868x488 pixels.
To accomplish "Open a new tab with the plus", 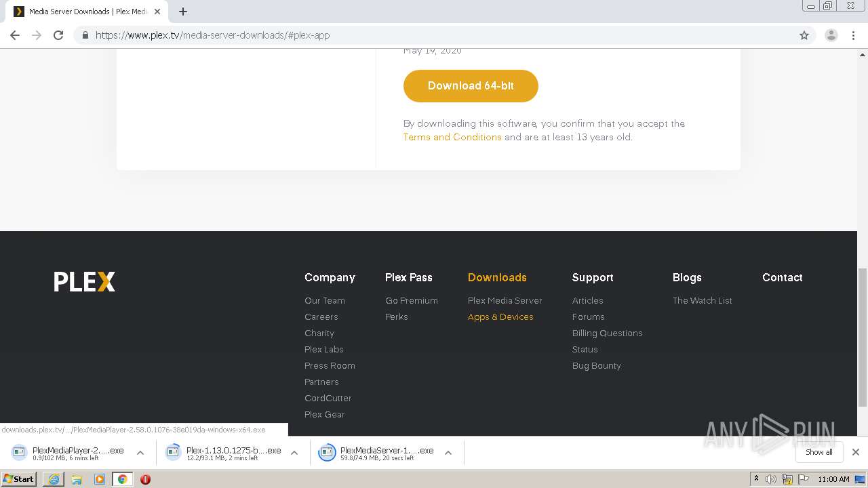I will (183, 12).
